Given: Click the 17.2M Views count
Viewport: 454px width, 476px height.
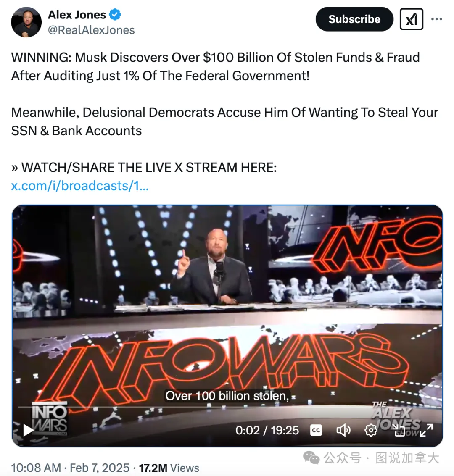Looking at the screenshot, I should [169, 468].
